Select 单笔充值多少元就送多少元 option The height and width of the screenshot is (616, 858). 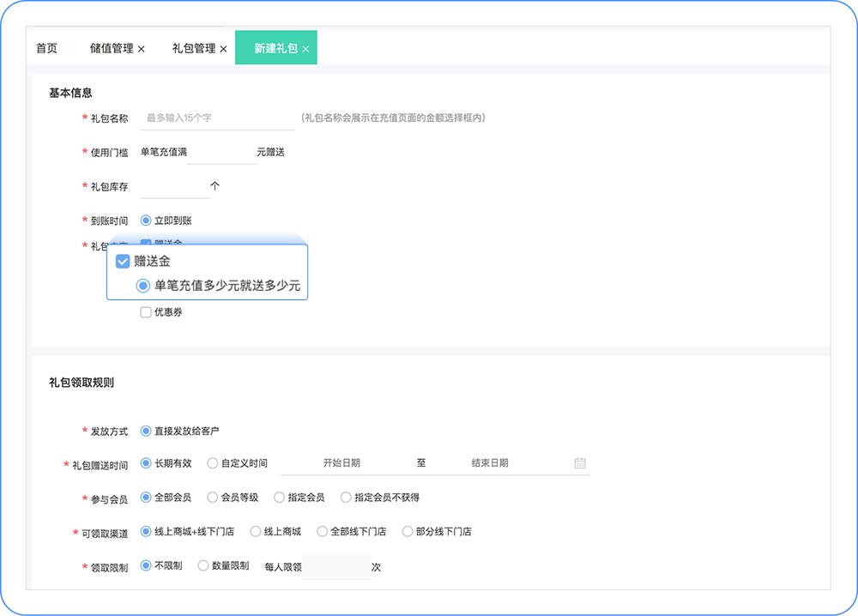(143, 287)
